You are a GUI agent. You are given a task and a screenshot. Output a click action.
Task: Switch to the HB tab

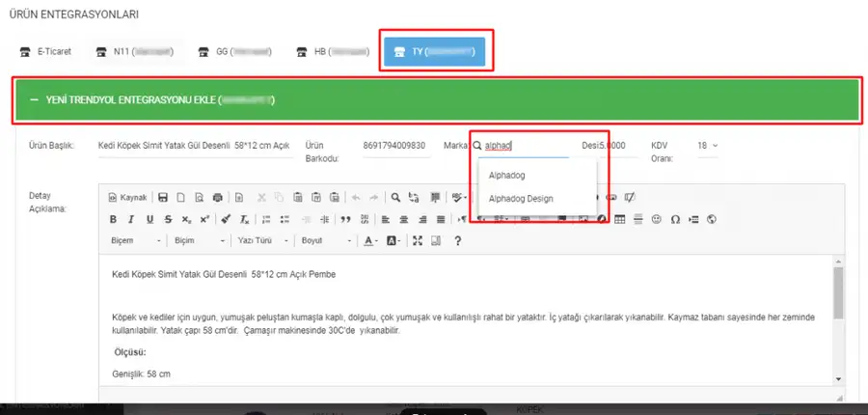click(334, 52)
